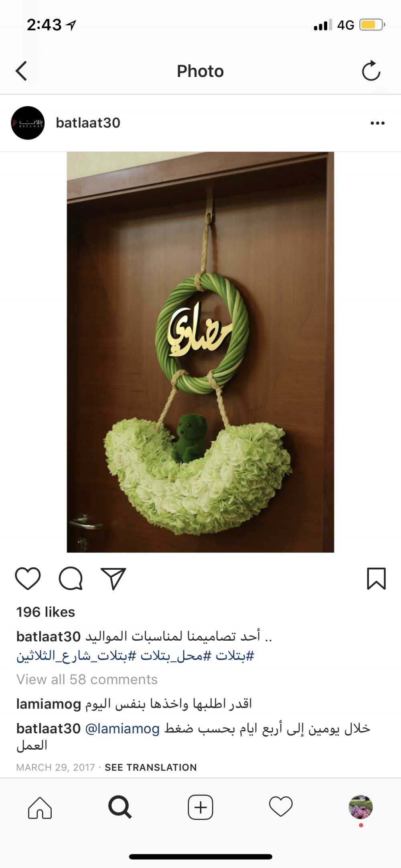The width and height of the screenshot is (401, 868).
Task: Open the batlaat30 username in the post header
Action: coord(88,123)
